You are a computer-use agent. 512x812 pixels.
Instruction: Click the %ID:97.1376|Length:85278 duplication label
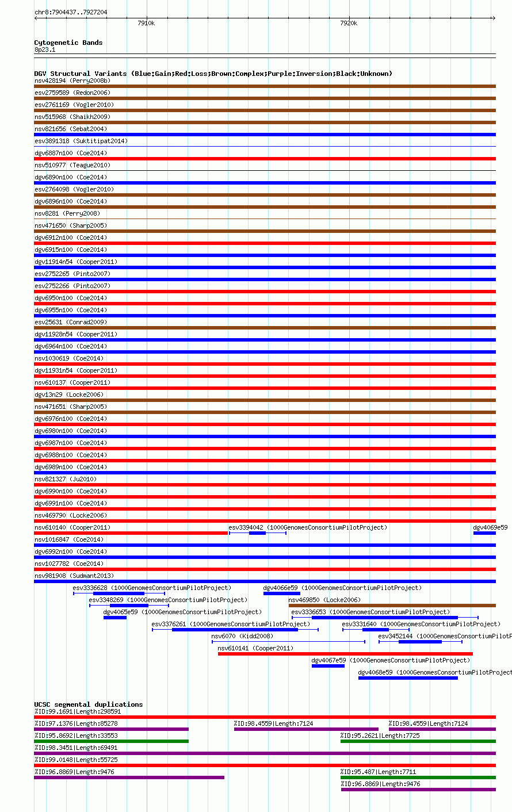(76, 723)
